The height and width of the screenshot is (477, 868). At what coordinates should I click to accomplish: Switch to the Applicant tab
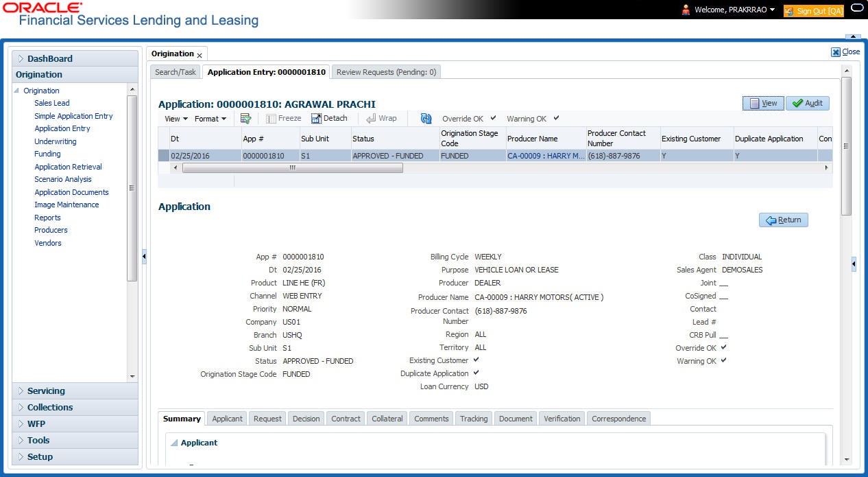[228, 419]
